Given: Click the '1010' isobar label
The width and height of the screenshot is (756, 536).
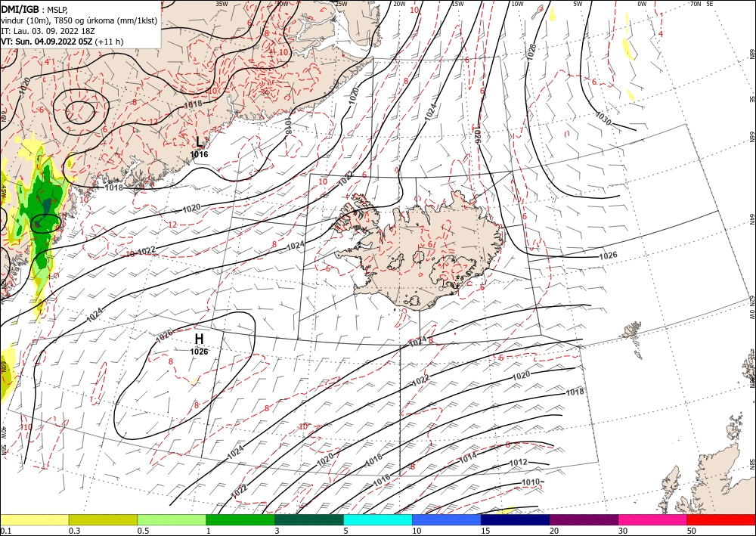Looking at the screenshot, I should 531,482.
